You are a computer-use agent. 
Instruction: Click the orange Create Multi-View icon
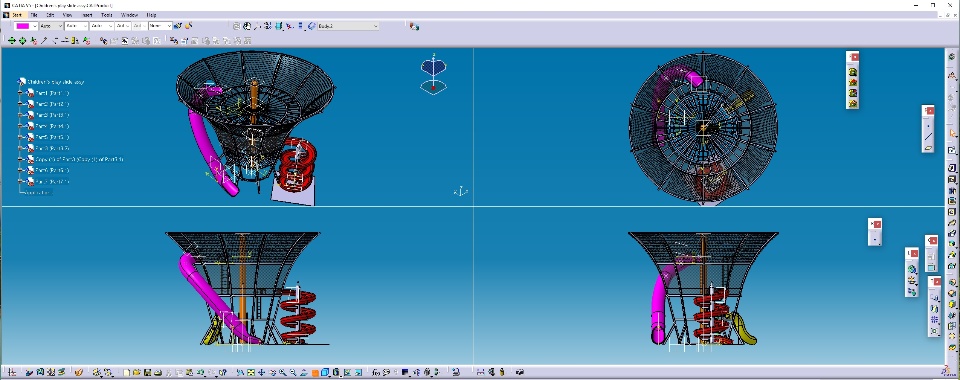[x=315, y=372]
